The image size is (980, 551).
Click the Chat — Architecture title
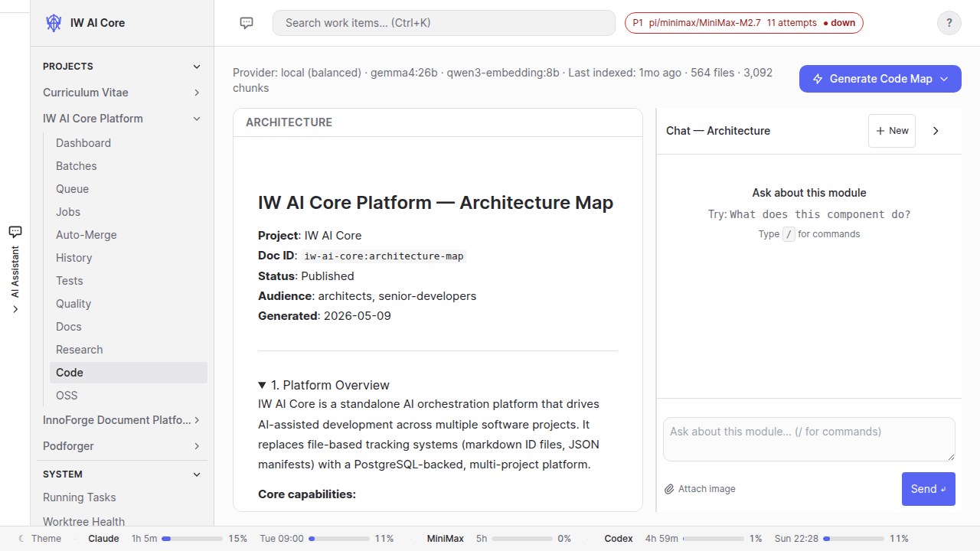click(718, 131)
